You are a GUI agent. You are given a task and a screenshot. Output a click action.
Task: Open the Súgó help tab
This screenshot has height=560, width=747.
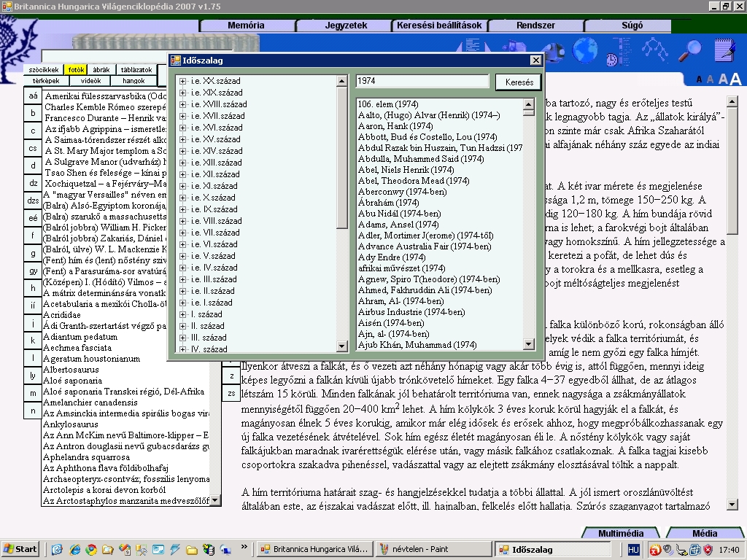click(x=632, y=26)
